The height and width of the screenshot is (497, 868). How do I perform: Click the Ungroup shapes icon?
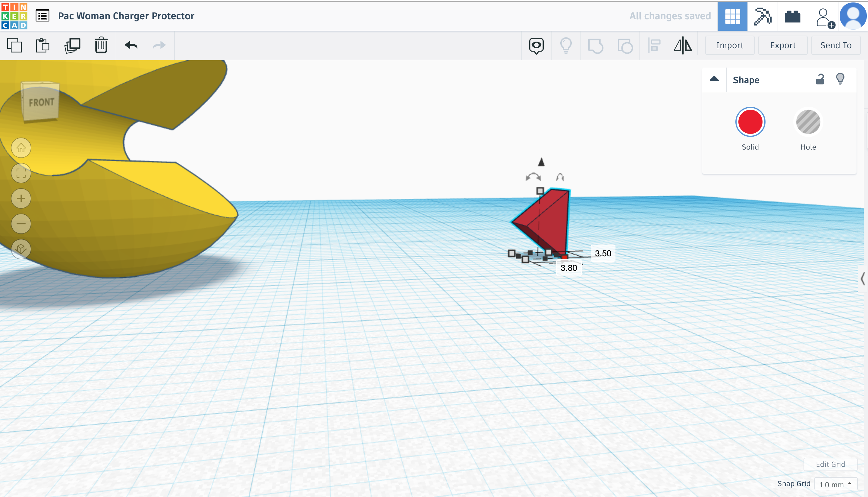click(625, 46)
